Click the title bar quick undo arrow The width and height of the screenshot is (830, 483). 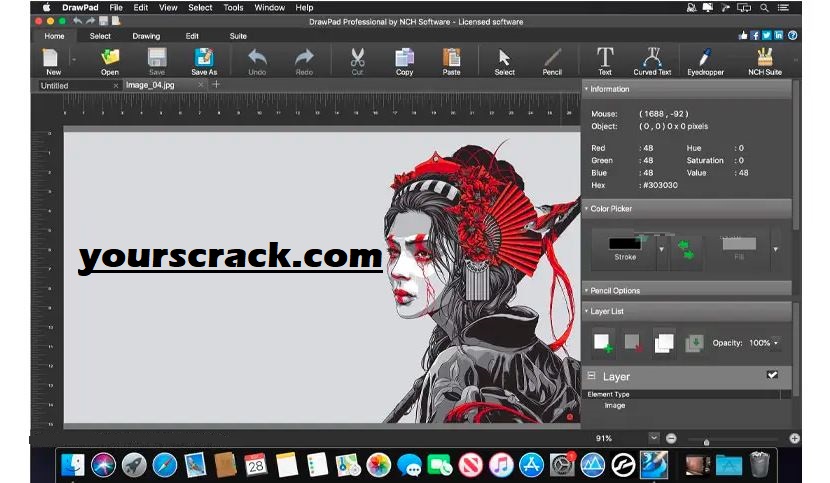[x=77, y=21]
